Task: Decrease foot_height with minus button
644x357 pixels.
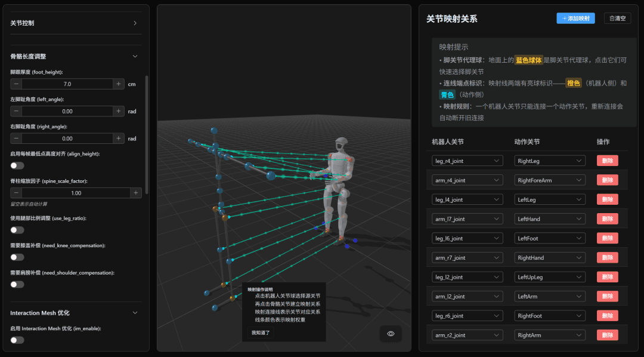Action: click(x=17, y=84)
